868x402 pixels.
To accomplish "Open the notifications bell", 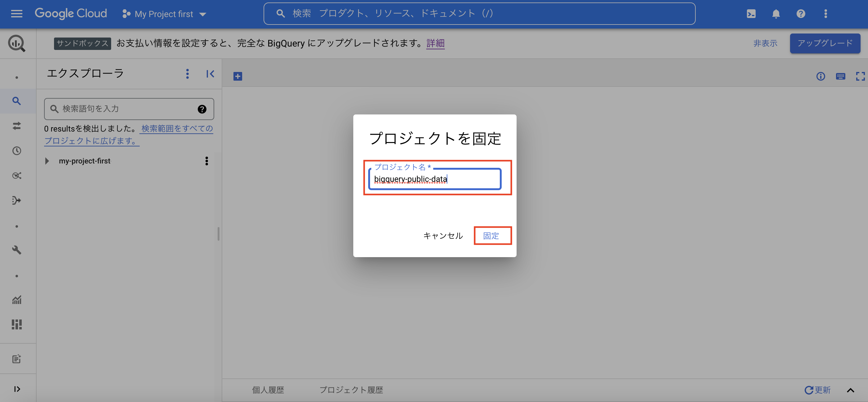I will [776, 14].
